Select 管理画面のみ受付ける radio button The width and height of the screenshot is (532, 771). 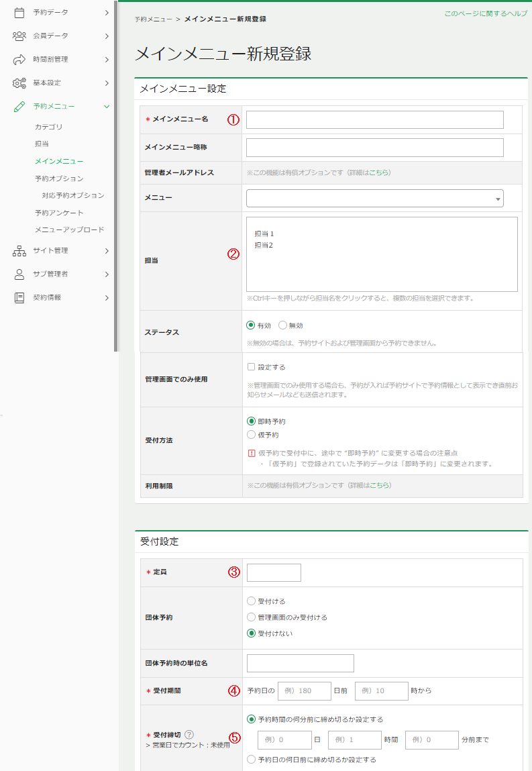pos(252,617)
